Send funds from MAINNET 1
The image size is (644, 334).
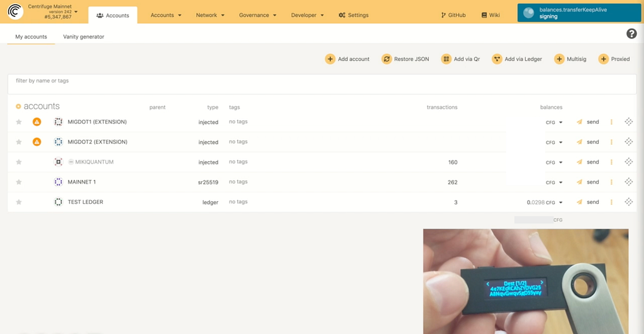(588, 182)
